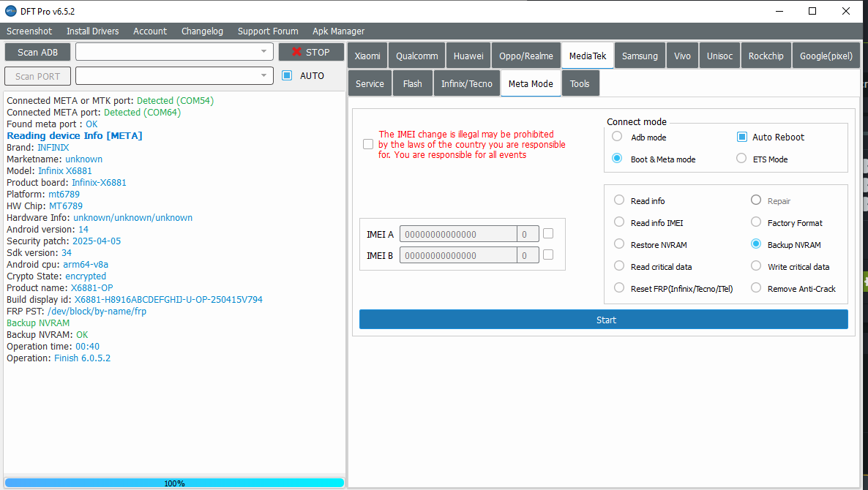Choose the Factory Format option
Screen dimensions: 868x490
756,222
